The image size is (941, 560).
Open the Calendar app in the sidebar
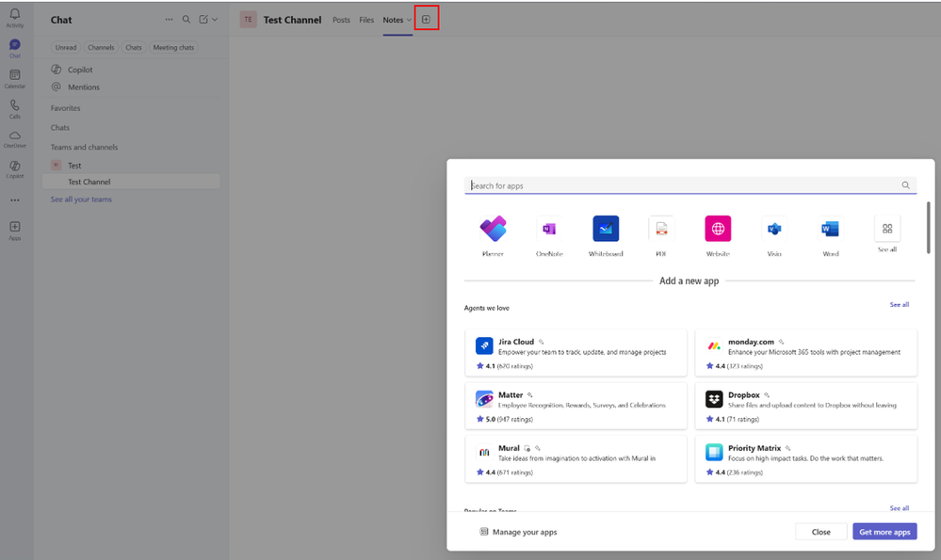point(15,78)
